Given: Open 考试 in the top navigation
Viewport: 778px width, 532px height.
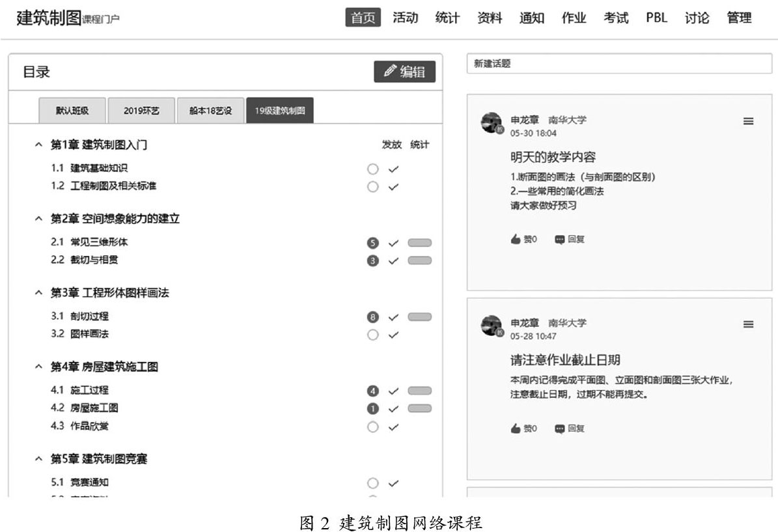Looking at the screenshot, I should (617, 18).
